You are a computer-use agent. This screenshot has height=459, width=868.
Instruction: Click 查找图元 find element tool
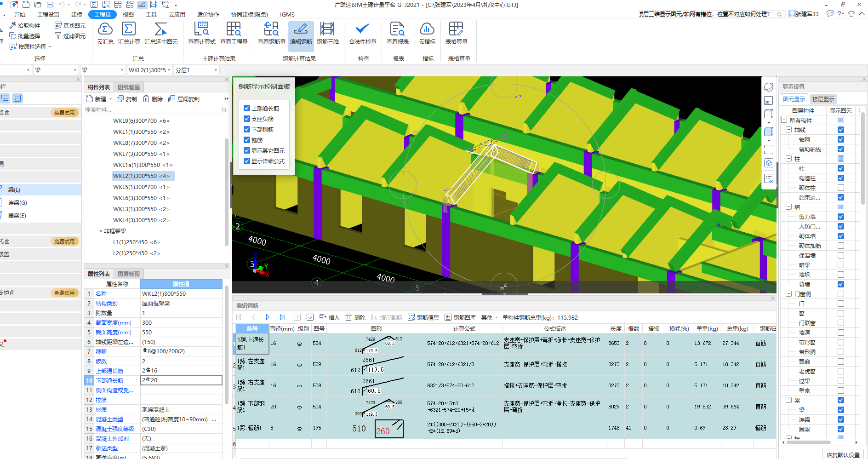pos(70,25)
